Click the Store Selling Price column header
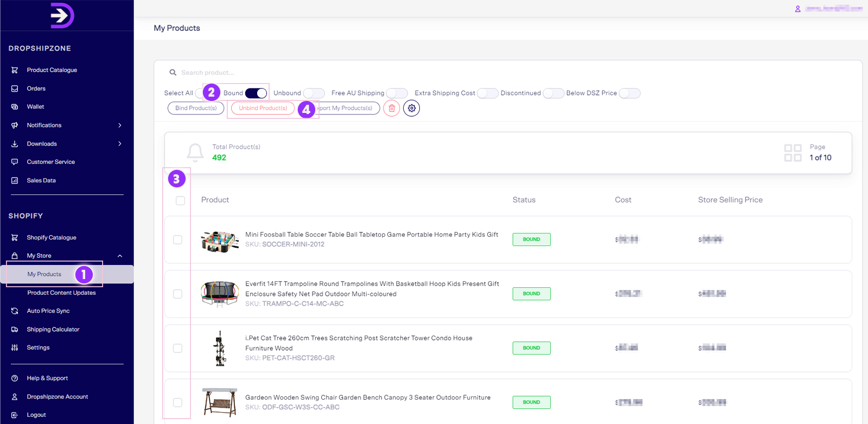 [x=730, y=200]
